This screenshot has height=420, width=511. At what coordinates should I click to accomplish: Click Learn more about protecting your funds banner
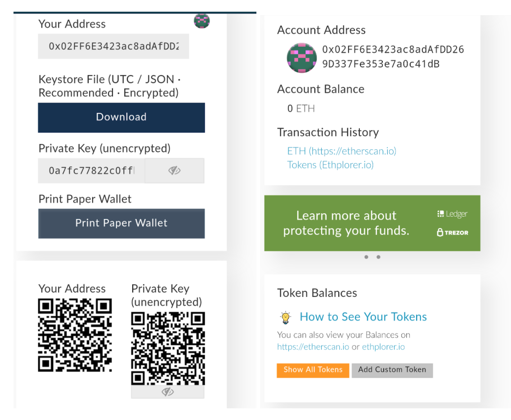click(372, 223)
